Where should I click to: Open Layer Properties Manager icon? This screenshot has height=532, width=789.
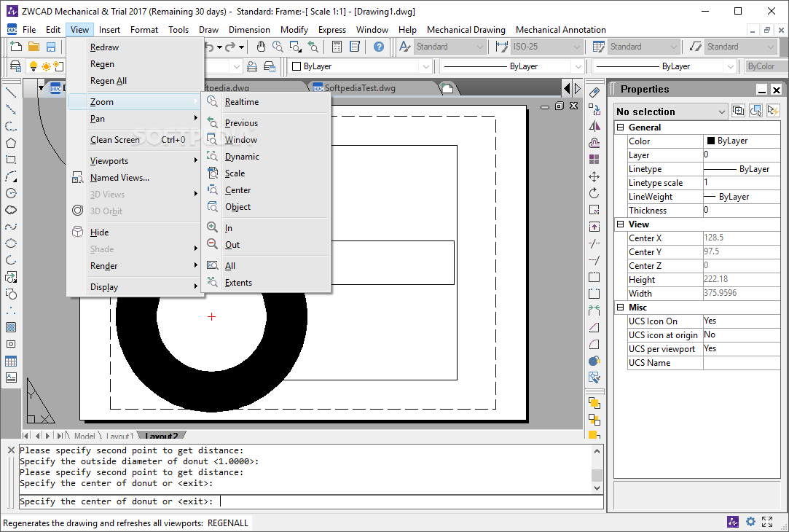tap(16, 66)
